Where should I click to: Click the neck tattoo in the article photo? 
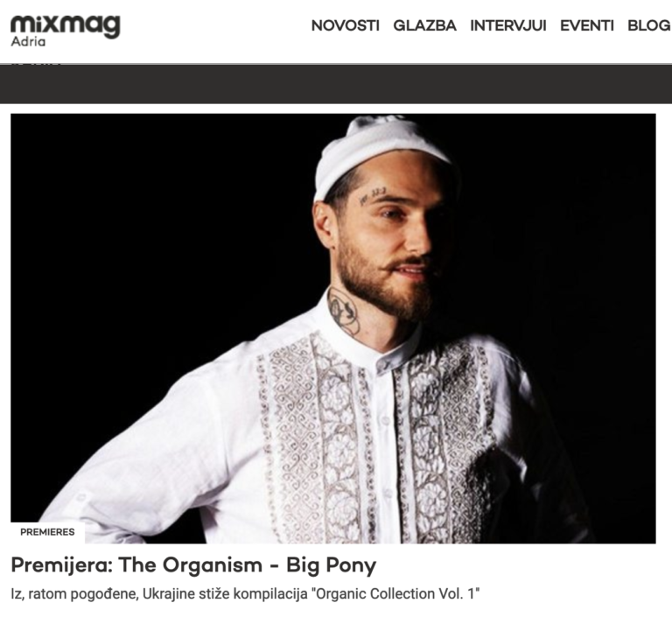coord(343,310)
